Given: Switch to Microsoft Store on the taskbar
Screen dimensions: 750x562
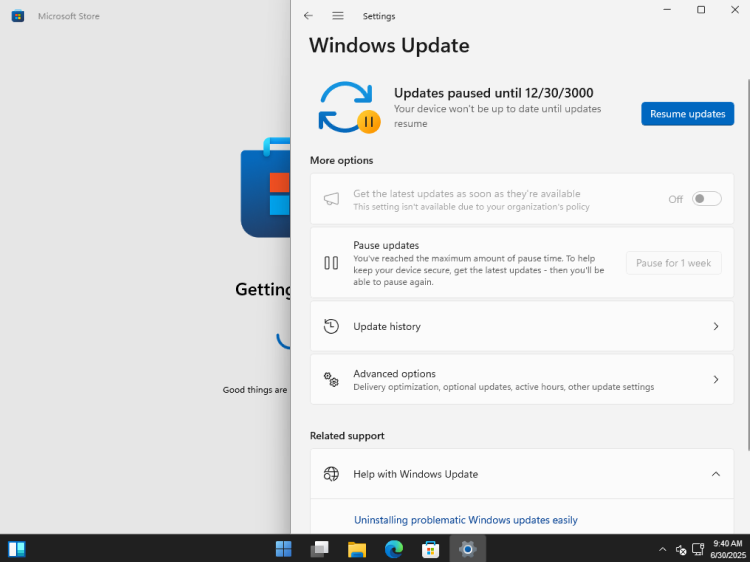Looking at the screenshot, I should [430, 549].
